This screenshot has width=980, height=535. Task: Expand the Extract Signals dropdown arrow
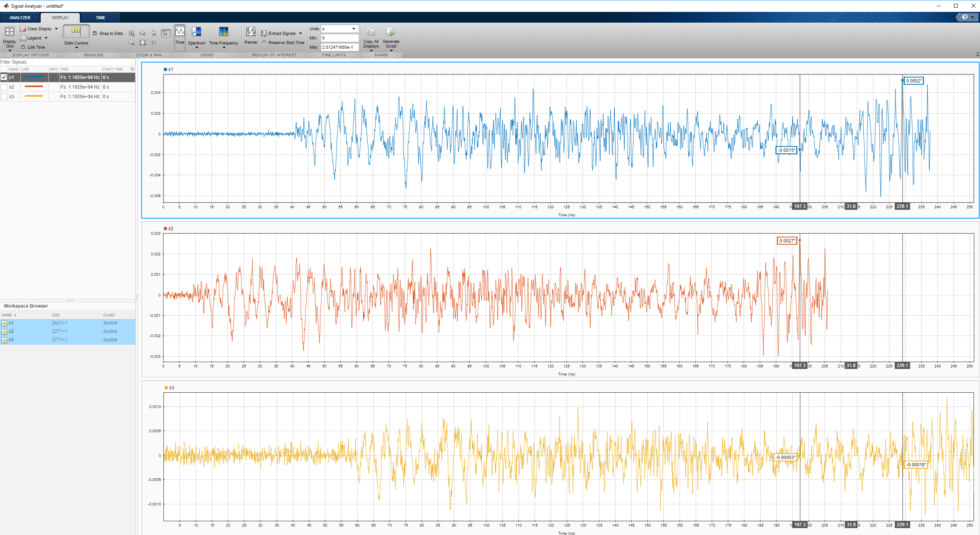300,33
